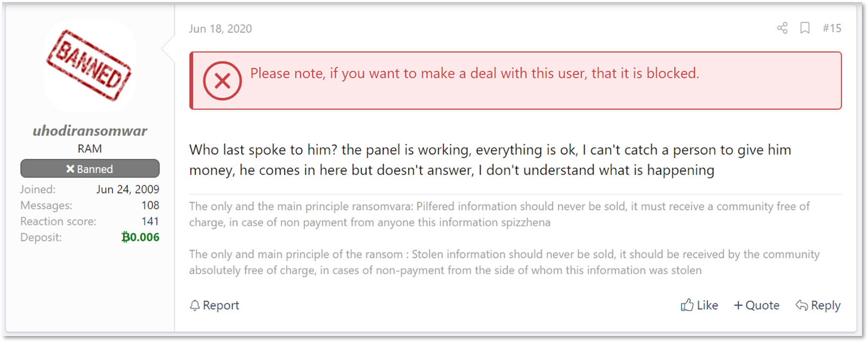Click the Reply arrow icon
This screenshot has width=868, height=342.
[x=802, y=306]
